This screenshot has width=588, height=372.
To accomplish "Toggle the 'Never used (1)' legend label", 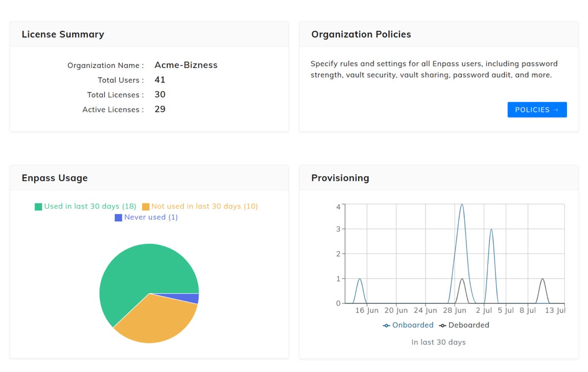I will point(151,217).
